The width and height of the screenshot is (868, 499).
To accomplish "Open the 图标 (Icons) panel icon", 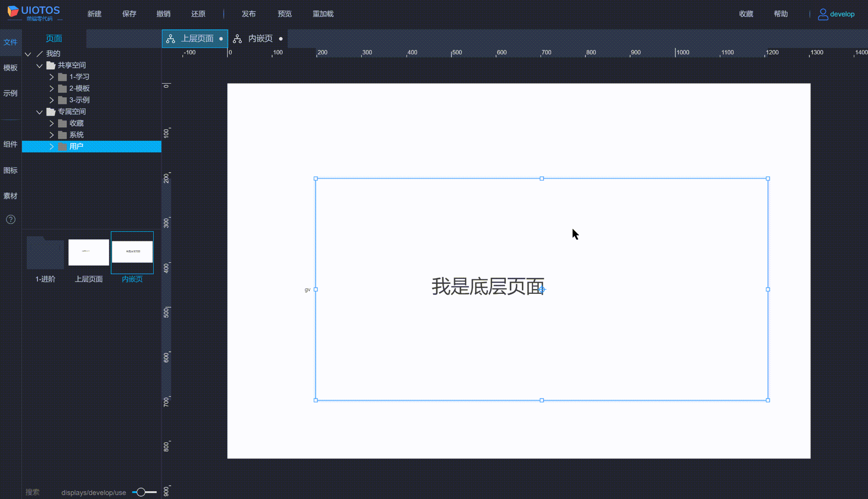I will point(11,170).
